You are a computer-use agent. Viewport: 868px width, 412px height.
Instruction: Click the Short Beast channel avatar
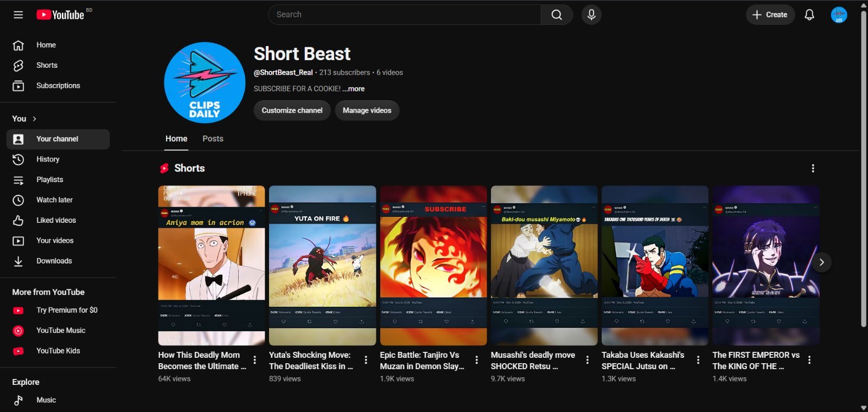205,83
